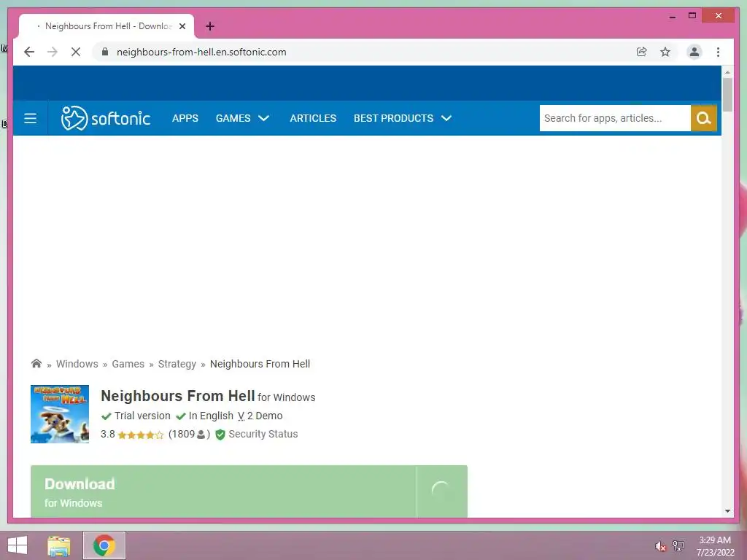Click the taskbar clock and date

(715, 546)
